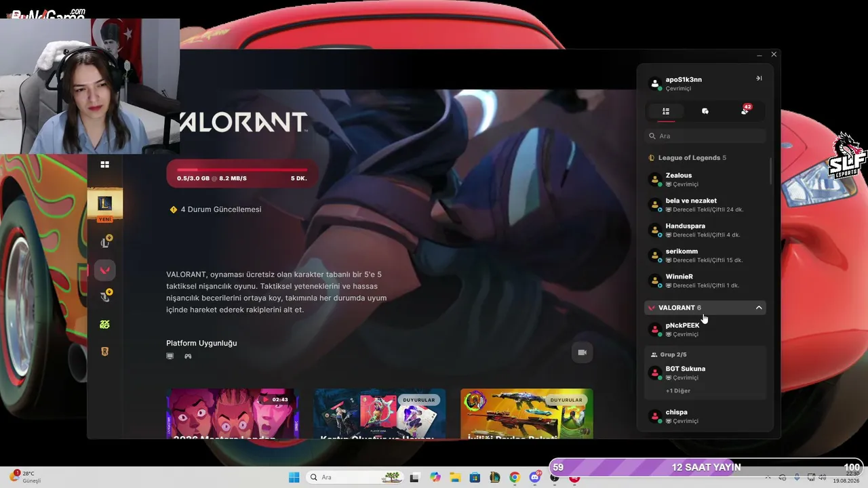The image size is (868, 488).
Task: Click the '+1 Diğer' group link
Action: pos(678,391)
